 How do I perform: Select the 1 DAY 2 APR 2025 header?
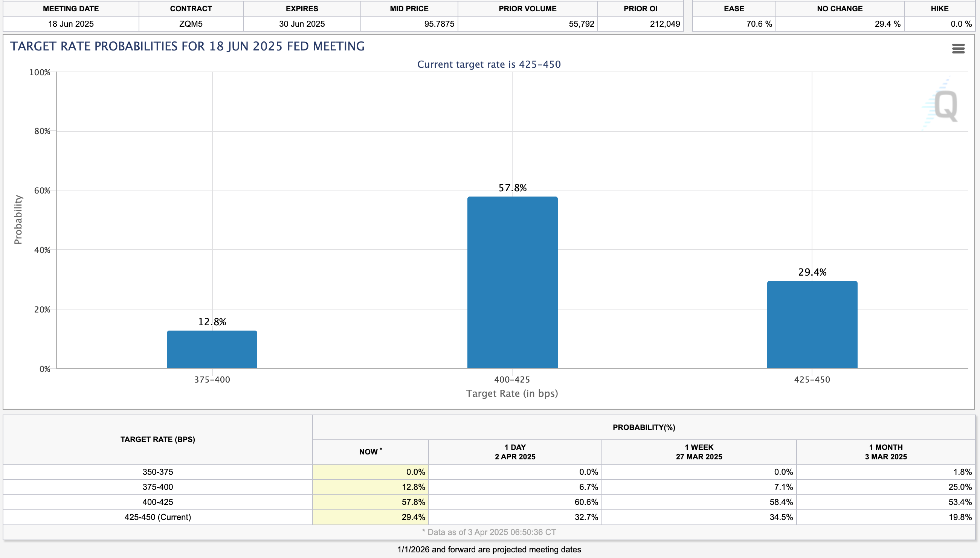click(515, 451)
